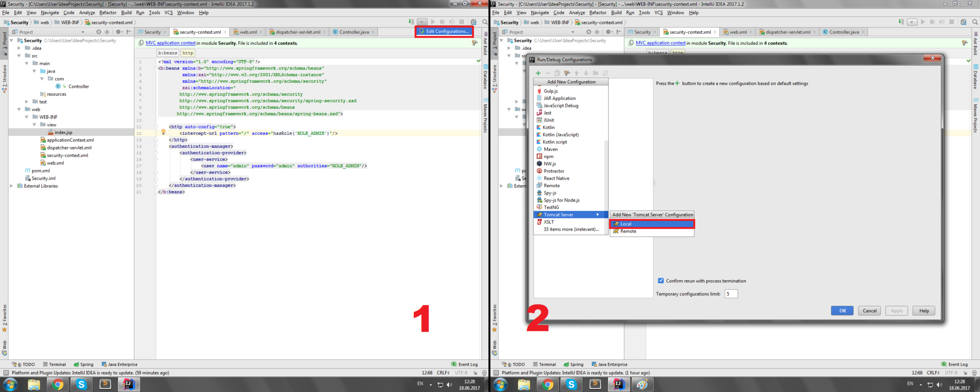The width and height of the screenshot is (980, 392).
Task: Click Cancel button in Run/Debug Configurations dialog
Action: pos(870,310)
